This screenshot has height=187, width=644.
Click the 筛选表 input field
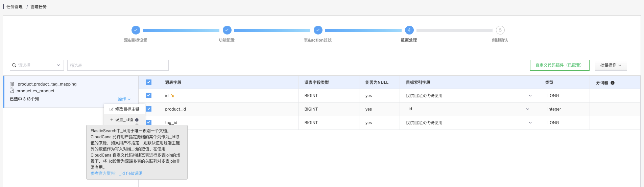[x=118, y=65]
